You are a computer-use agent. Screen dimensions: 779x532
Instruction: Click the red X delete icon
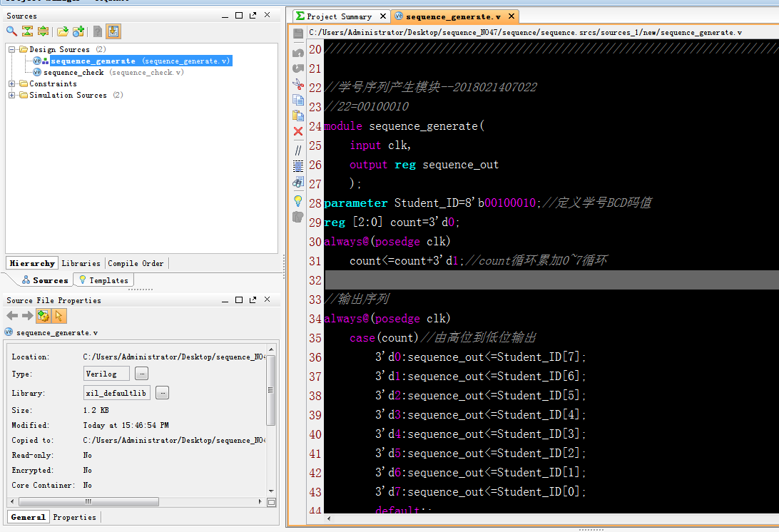(298, 131)
